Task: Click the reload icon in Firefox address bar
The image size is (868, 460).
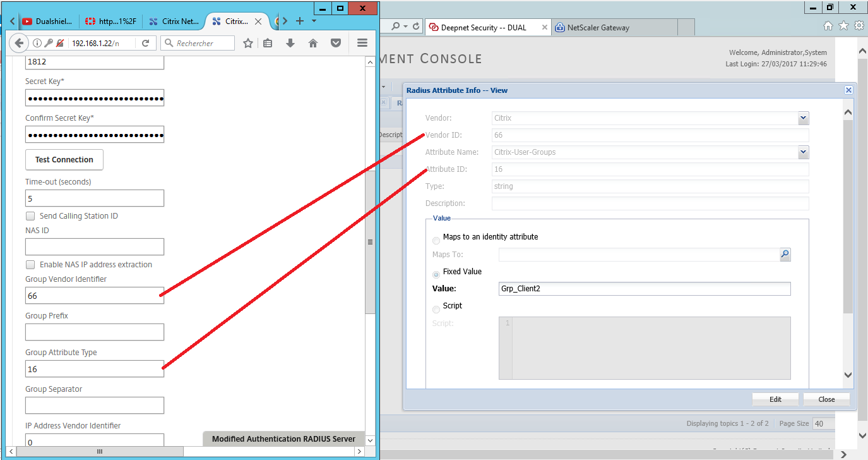Action: (x=145, y=43)
